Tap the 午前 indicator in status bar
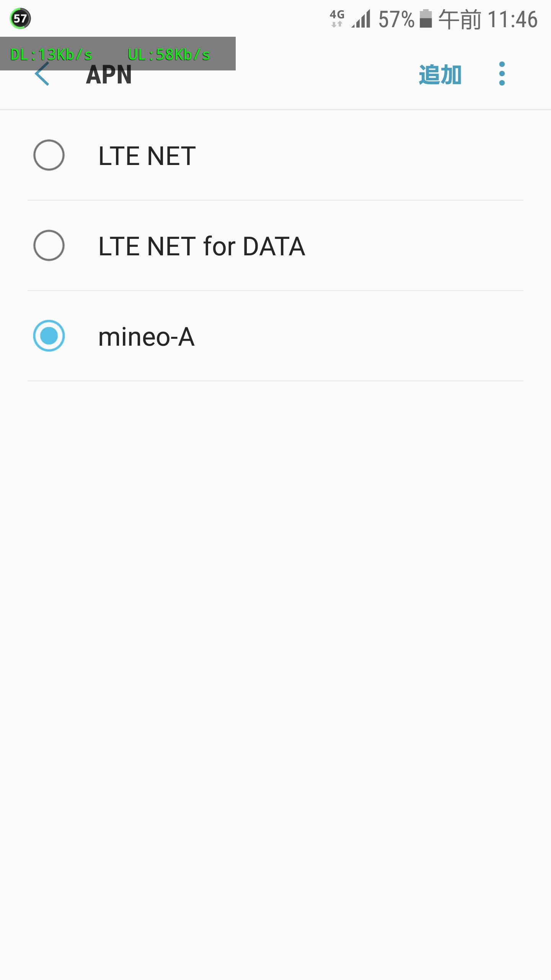551x980 pixels. point(460,19)
